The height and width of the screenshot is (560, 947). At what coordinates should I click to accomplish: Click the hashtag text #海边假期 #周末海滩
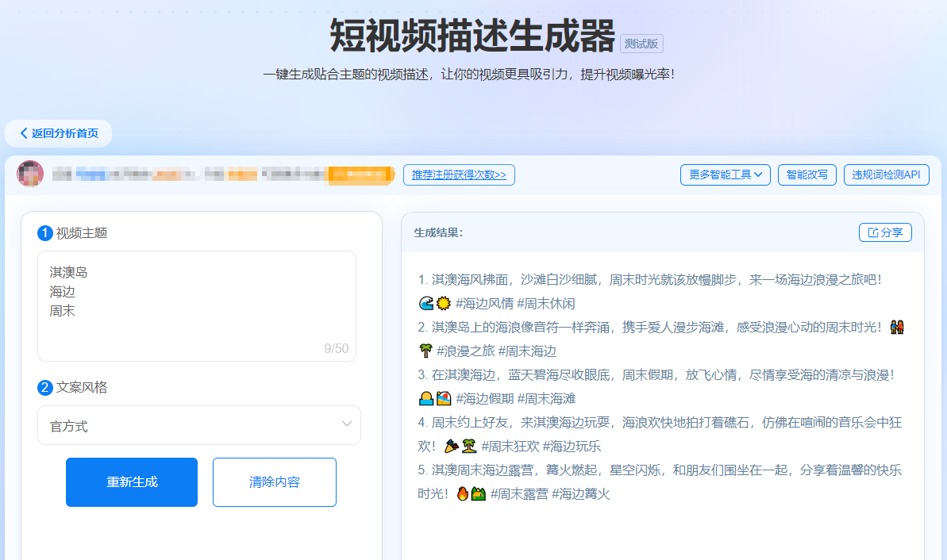tap(515, 399)
